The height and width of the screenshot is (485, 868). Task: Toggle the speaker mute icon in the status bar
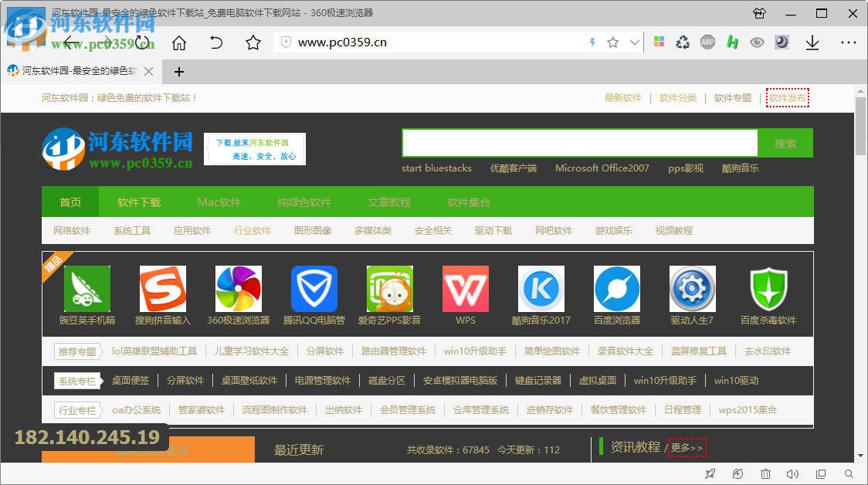pyautogui.click(x=792, y=473)
